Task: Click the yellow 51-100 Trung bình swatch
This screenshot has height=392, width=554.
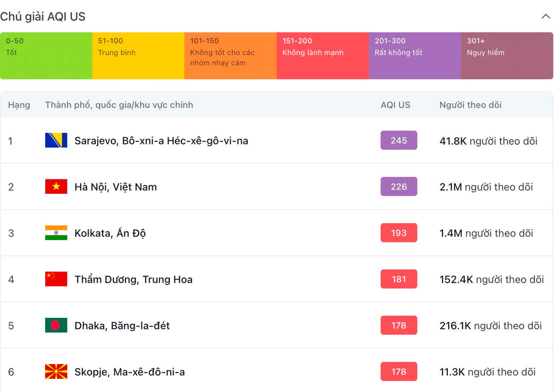Action: pos(138,56)
